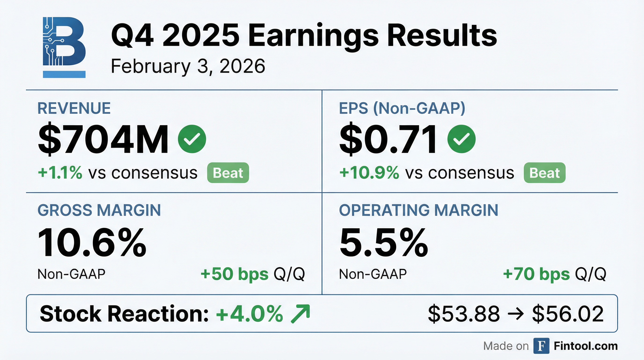Viewport: 644px width, 360px height.
Task: Click the 10.6% gross margin value
Action: (x=92, y=243)
